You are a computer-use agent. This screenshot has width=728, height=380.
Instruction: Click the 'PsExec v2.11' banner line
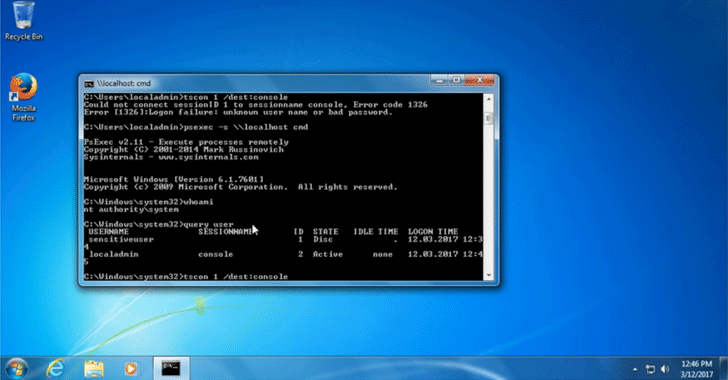pyautogui.click(x=186, y=142)
